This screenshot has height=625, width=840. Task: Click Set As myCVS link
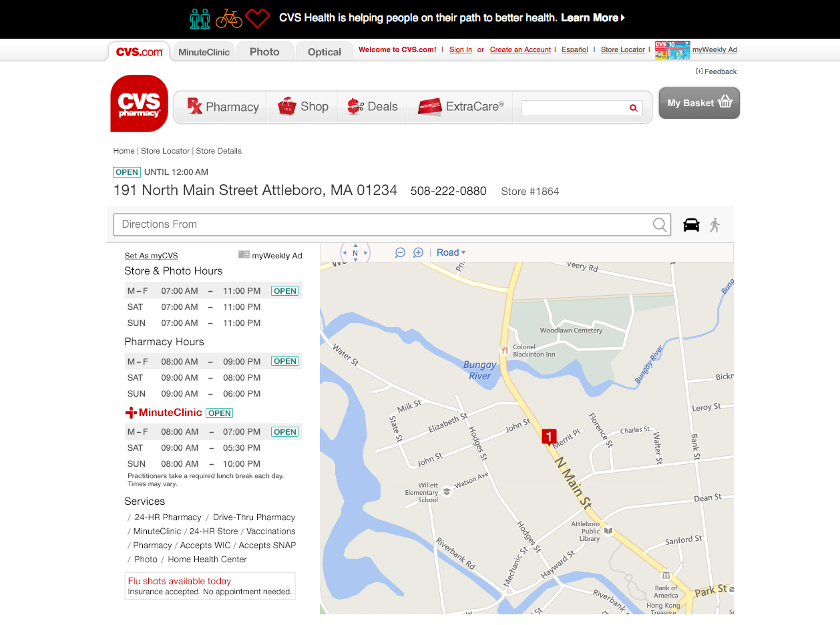152,256
